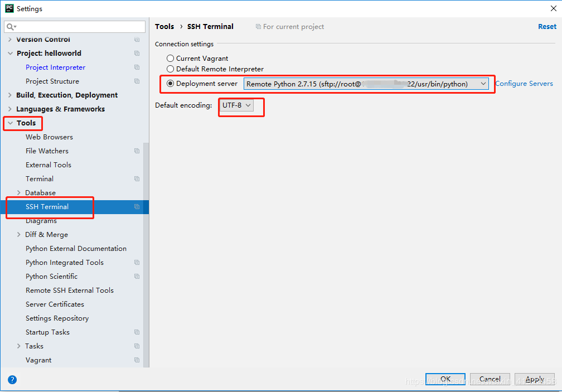Select the Current Vagrant radio button
This screenshot has width=562, height=392.
pos(170,58)
